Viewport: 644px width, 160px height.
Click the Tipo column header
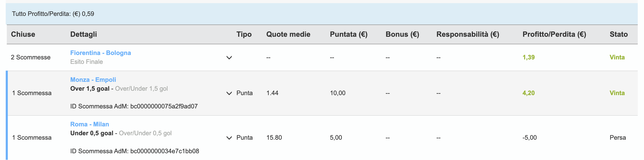coord(244,34)
